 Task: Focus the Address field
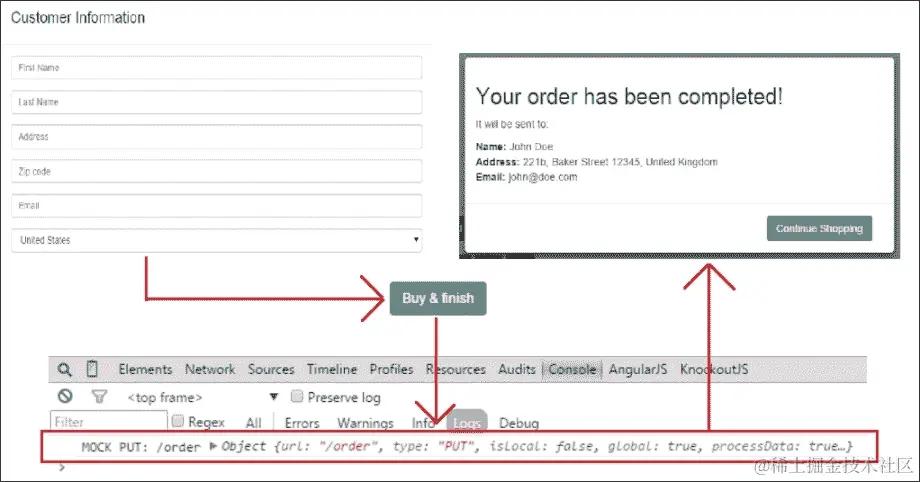click(x=217, y=137)
